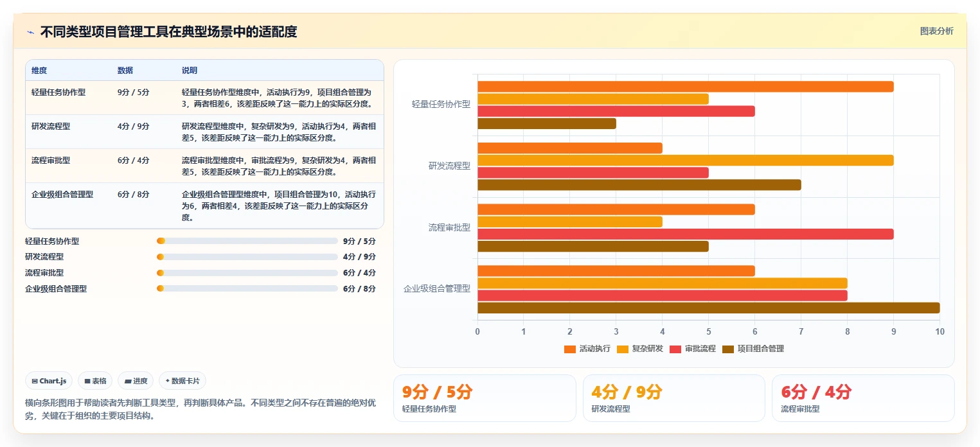Click the 轻量任务协作型 description text in table
The width and height of the screenshot is (980, 447).
point(279,98)
